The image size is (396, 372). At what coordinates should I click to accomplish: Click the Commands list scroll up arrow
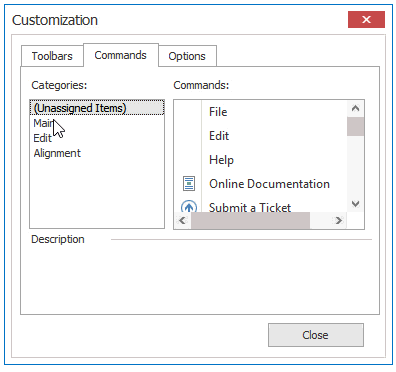(x=355, y=109)
